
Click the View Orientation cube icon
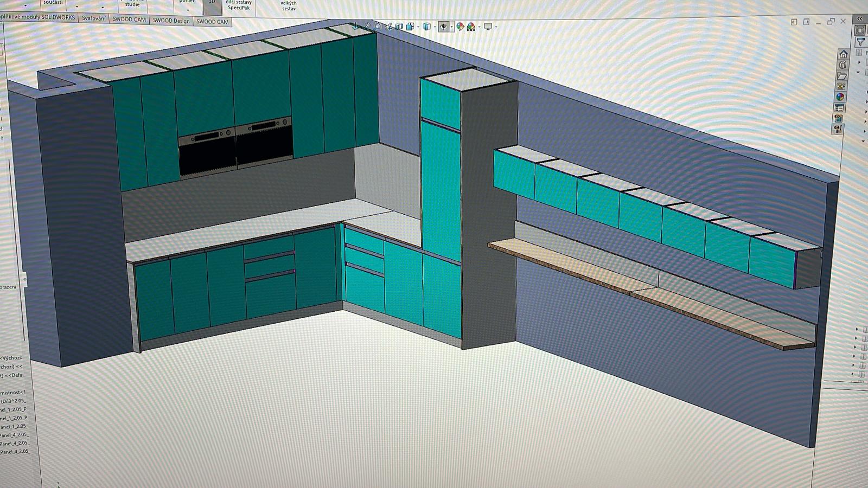pyautogui.click(x=410, y=26)
